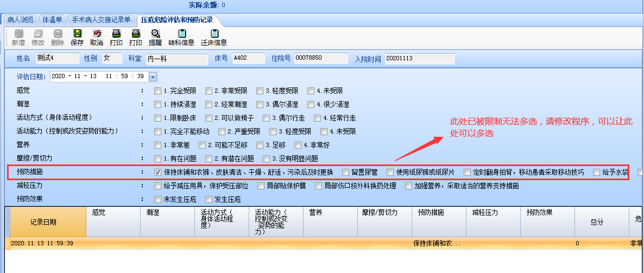Check the 1.完全不能移动 checkbox
This screenshot has width=644, height=273.
point(157,131)
